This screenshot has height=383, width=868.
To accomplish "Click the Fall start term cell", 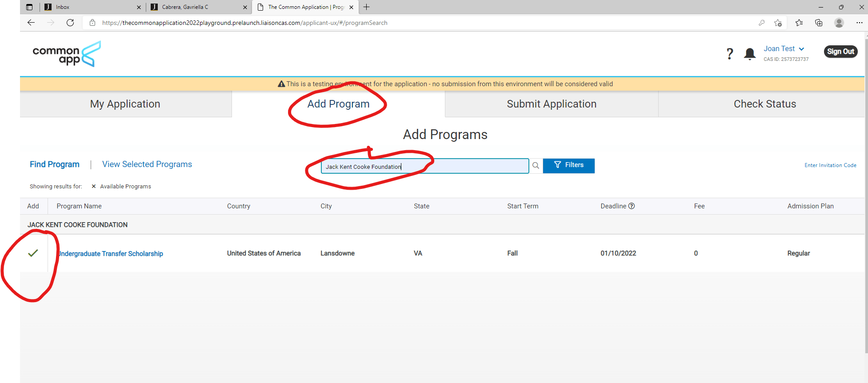I will pos(512,253).
